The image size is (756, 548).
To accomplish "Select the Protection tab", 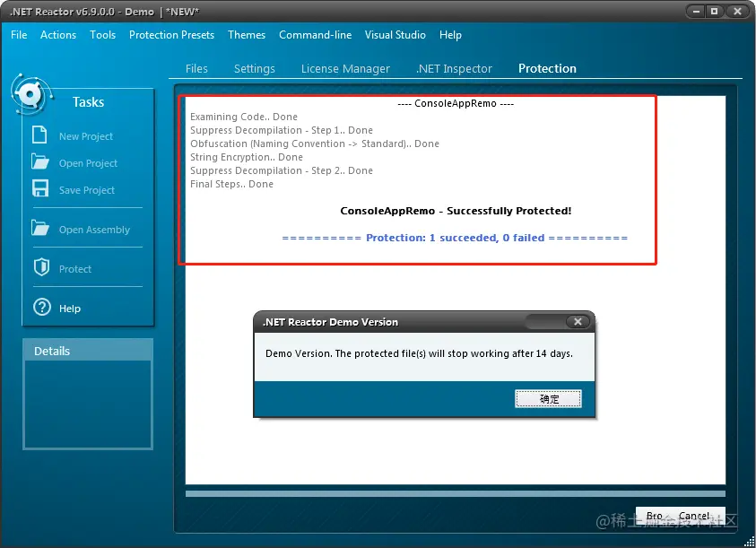I will 547,68.
